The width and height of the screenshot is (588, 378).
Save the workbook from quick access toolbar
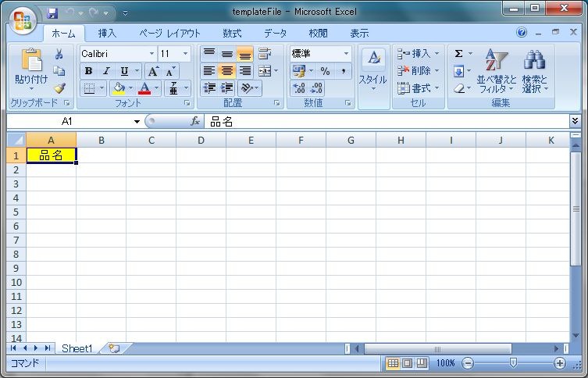click(x=52, y=13)
